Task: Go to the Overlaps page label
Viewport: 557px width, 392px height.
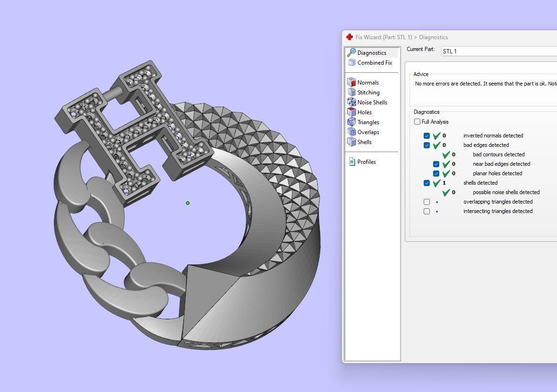Action: 368,132
